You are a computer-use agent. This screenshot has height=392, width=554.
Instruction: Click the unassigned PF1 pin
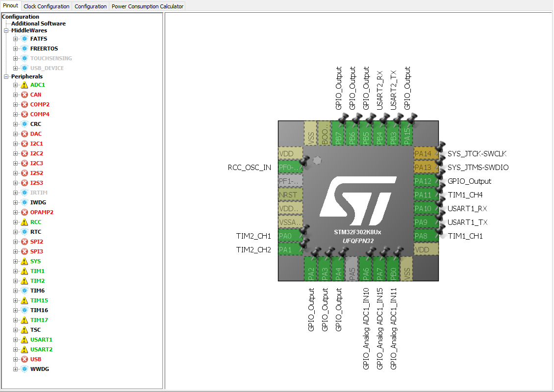[290, 181]
